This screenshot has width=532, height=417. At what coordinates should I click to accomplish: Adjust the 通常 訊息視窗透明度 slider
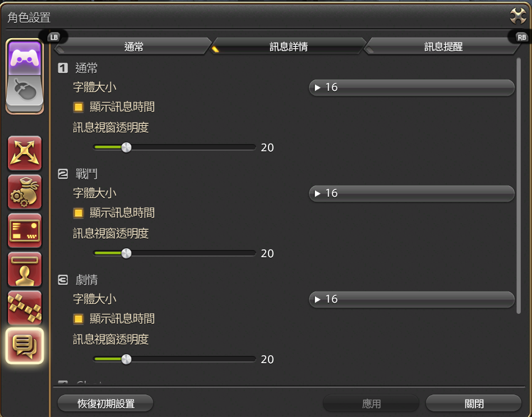[x=126, y=147]
